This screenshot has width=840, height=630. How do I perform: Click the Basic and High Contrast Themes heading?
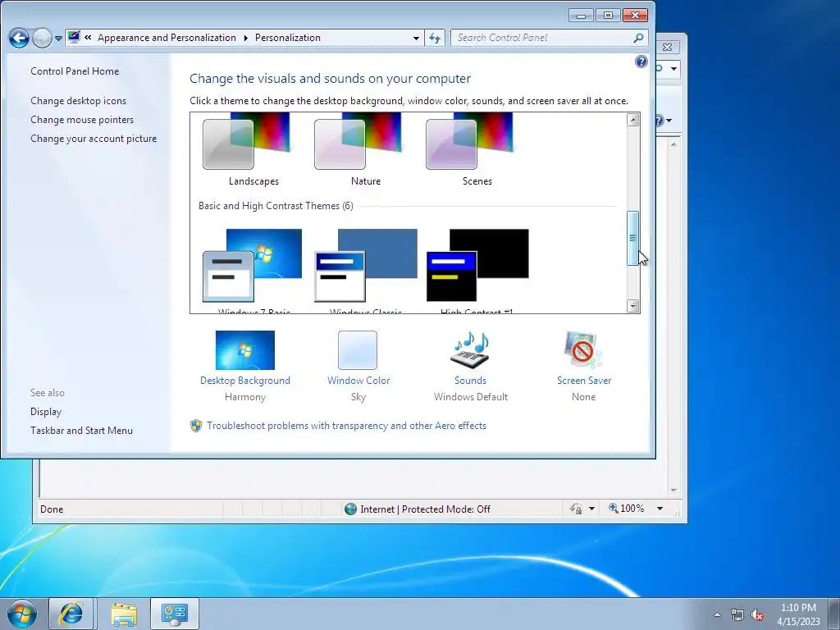(x=276, y=206)
